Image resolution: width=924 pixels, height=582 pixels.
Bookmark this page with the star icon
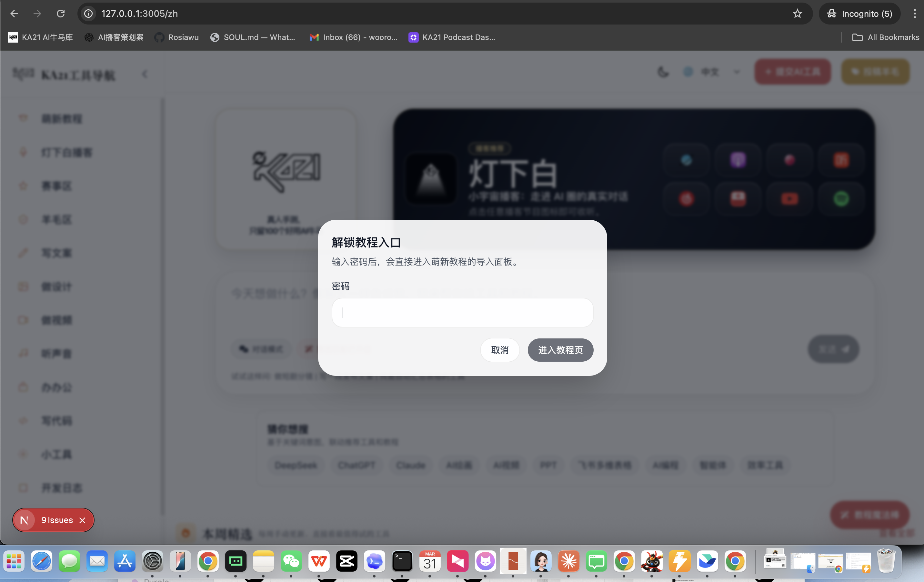pyautogui.click(x=798, y=14)
